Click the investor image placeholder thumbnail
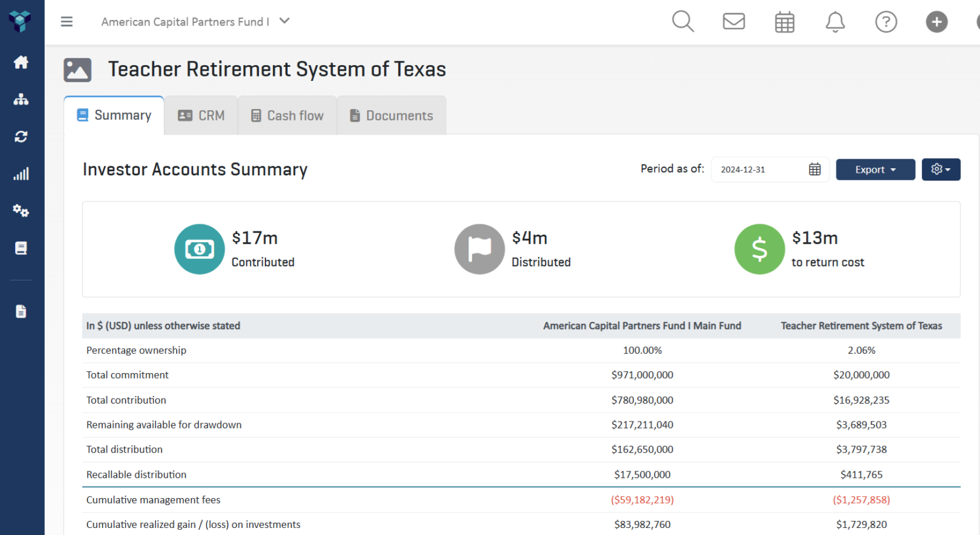The width and height of the screenshot is (980, 535). (77, 70)
